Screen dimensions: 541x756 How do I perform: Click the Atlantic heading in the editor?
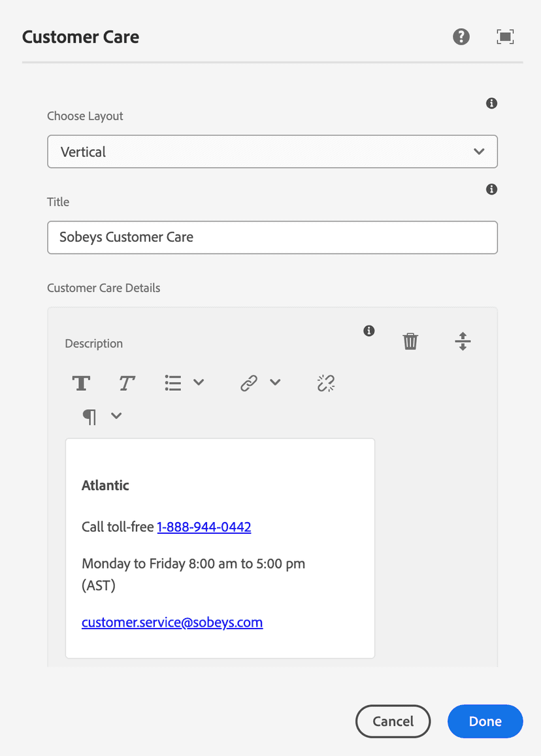click(105, 485)
